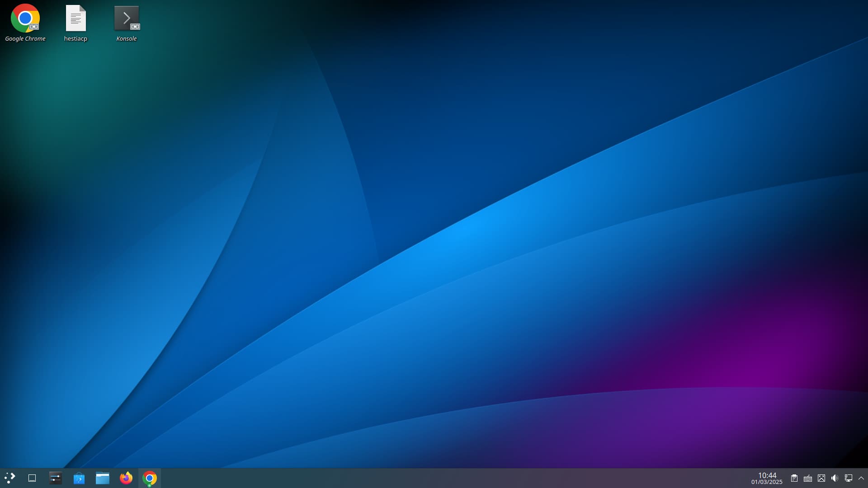This screenshot has width=868, height=488.
Task: Launch Firefox from the taskbar
Action: (126, 478)
